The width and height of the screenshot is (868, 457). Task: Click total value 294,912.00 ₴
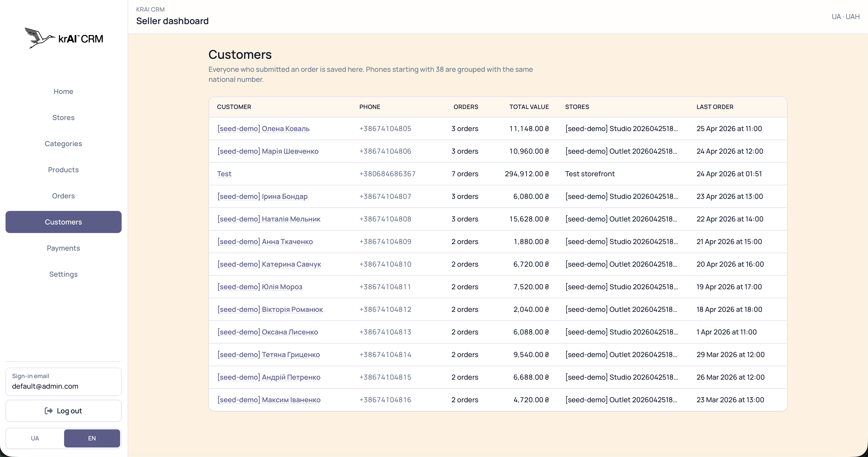coord(527,174)
